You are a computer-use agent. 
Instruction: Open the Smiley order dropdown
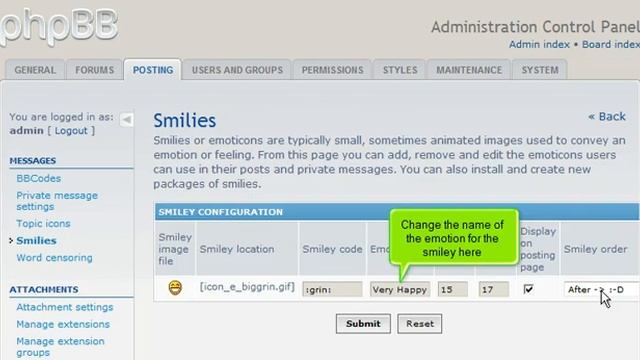(x=602, y=289)
